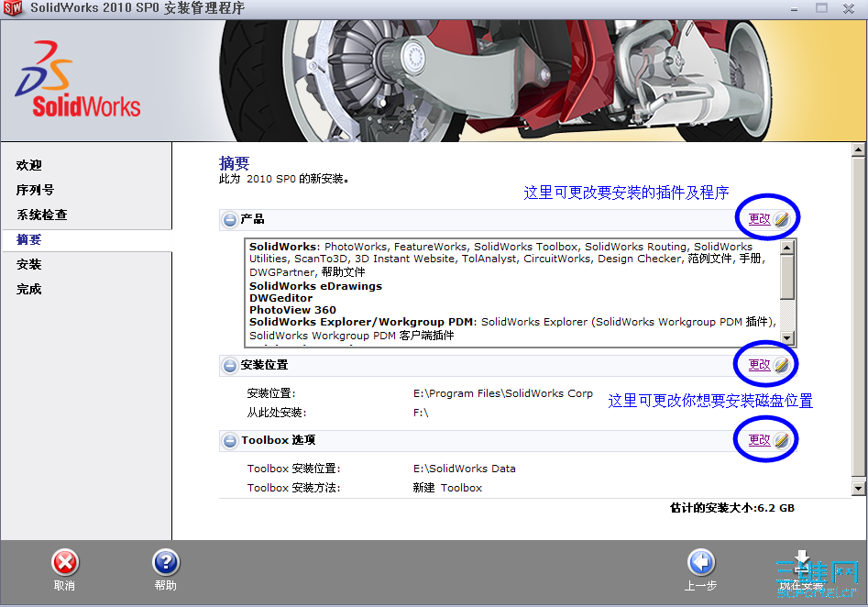The height and width of the screenshot is (607, 868).
Task: Click the red Cancel (取消) icon
Action: pos(65,563)
